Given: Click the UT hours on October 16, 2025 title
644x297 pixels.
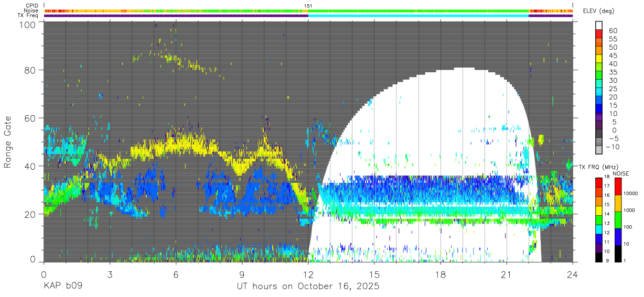Looking at the screenshot, I should (307, 287).
